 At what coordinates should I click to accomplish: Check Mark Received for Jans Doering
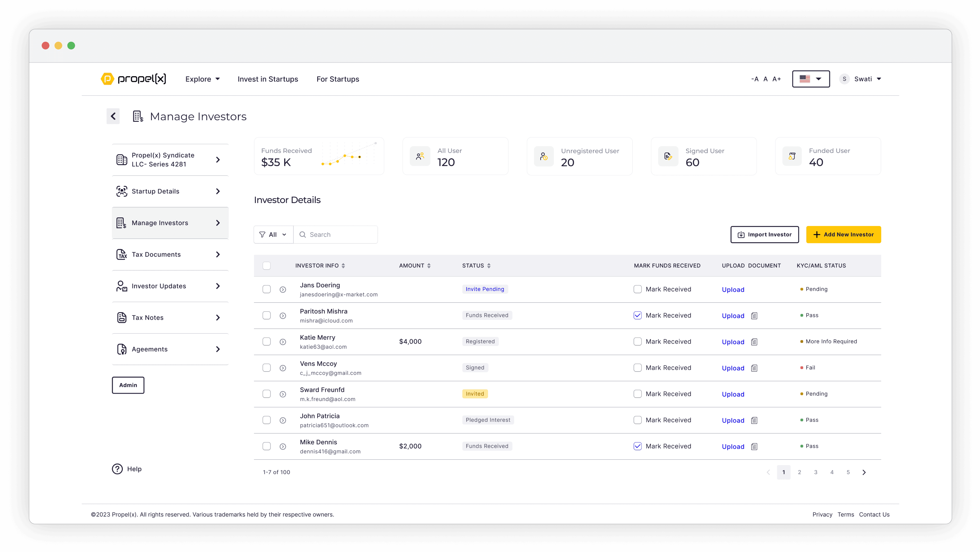coord(637,289)
